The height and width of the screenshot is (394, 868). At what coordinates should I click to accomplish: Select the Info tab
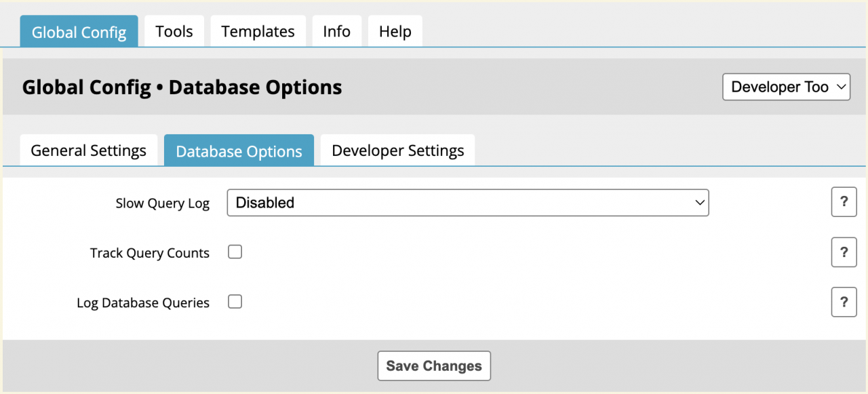pos(336,32)
